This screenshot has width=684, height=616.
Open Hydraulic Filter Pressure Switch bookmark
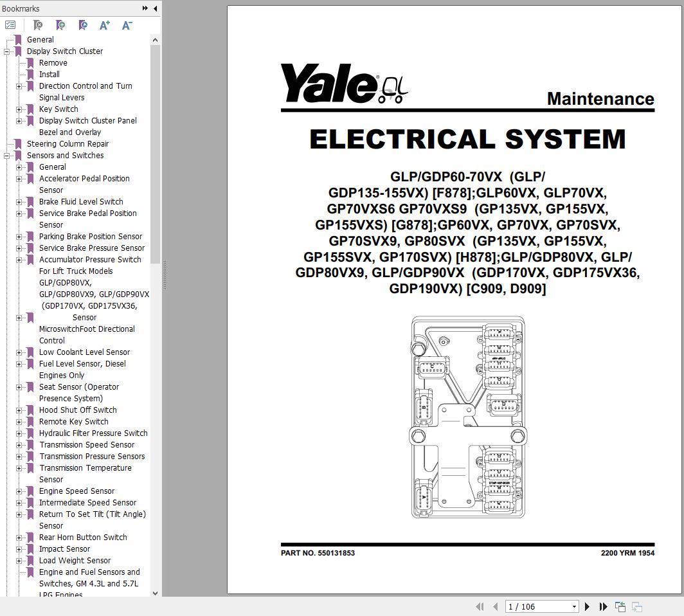[x=93, y=433]
